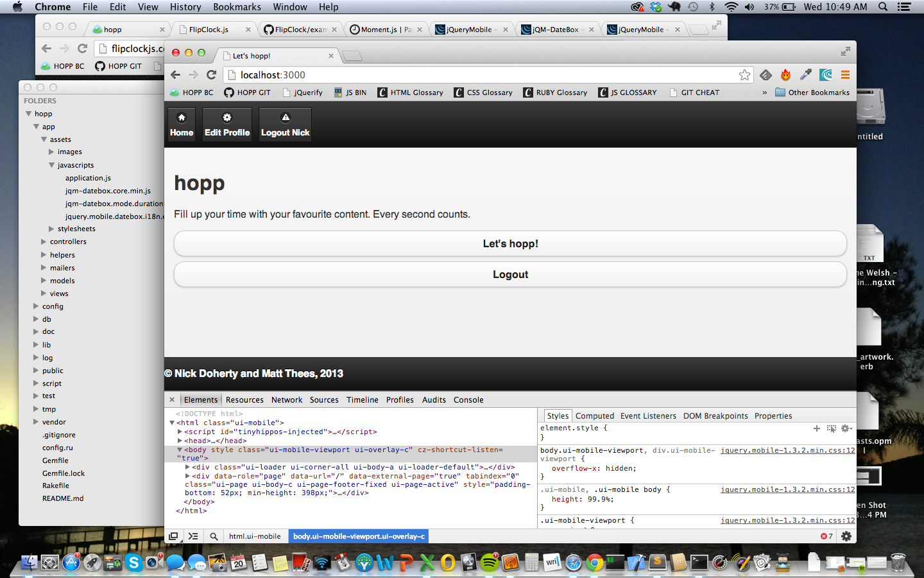This screenshot has height=578, width=924.
Task: Click the Firebug flame extension icon
Action: pos(785,75)
